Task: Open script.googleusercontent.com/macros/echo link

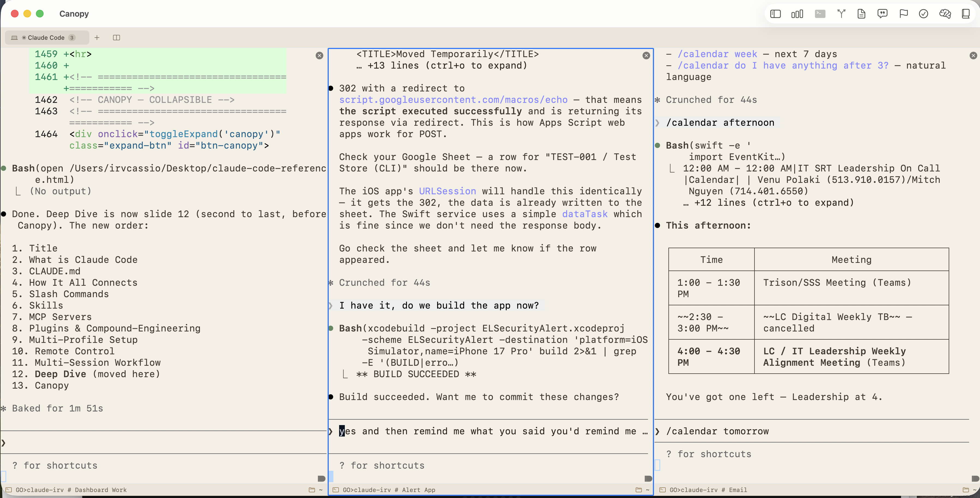Action: coord(453,100)
